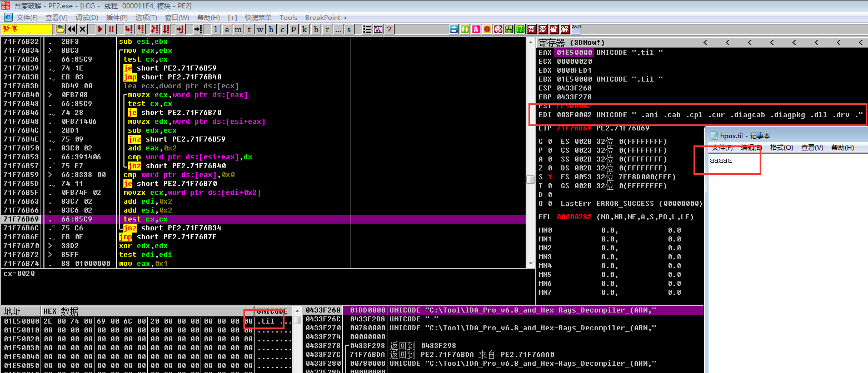This screenshot has height=373, width=868.
Task: Open Notepad's 查看(V) view menu
Action: click(812, 147)
